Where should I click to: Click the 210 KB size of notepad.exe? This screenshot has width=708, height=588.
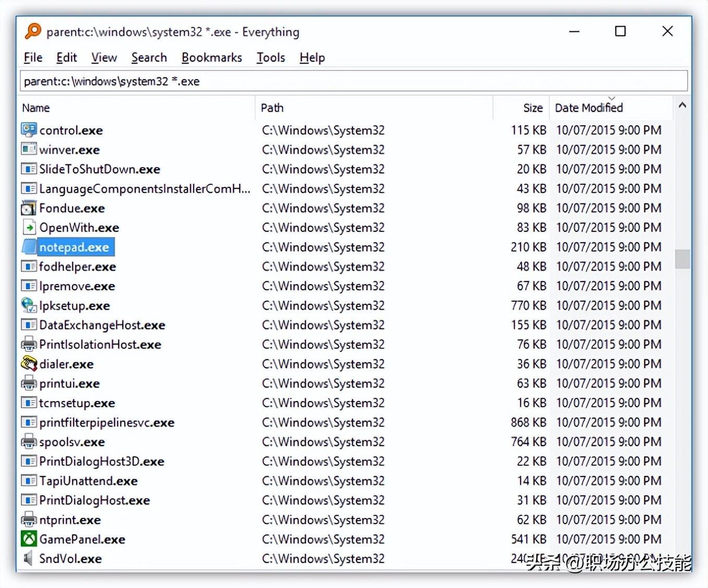click(528, 247)
